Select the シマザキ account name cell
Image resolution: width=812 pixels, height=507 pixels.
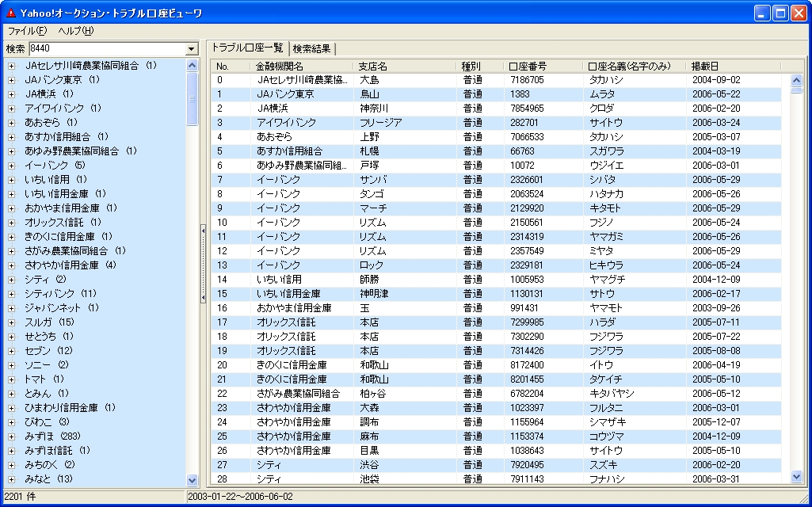pyautogui.click(x=608, y=422)
